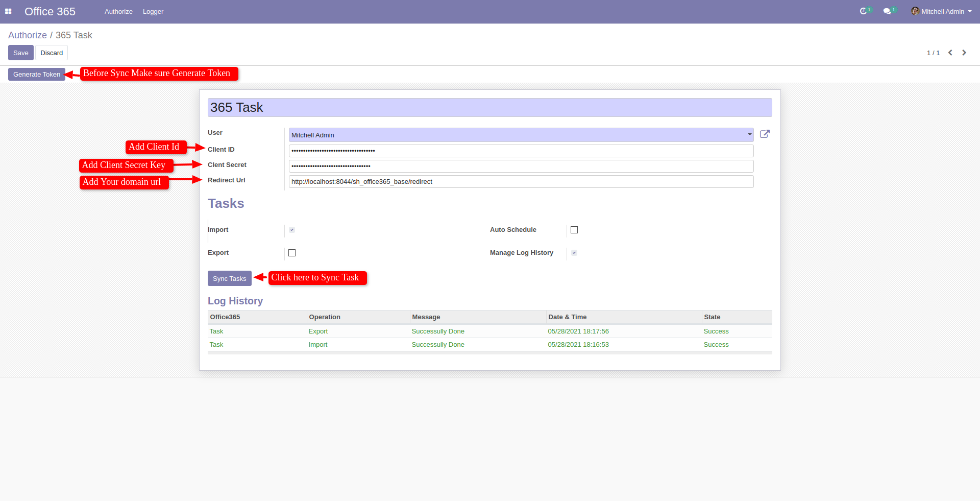Click the Sync Tasks button
The width and height of the screenshot is (980, 501).
pos(230,278)
